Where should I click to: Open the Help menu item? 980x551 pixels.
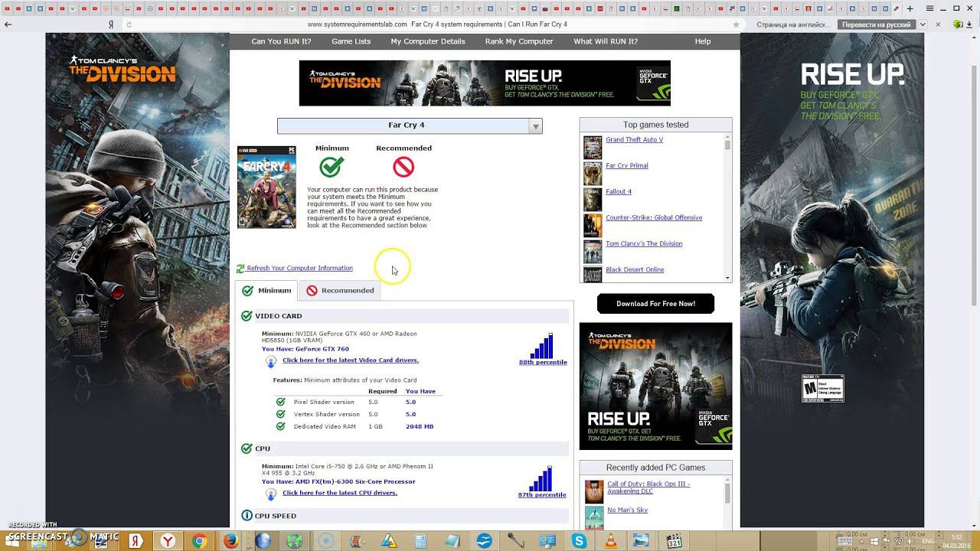pyautogui.click(x=703, y=41)
